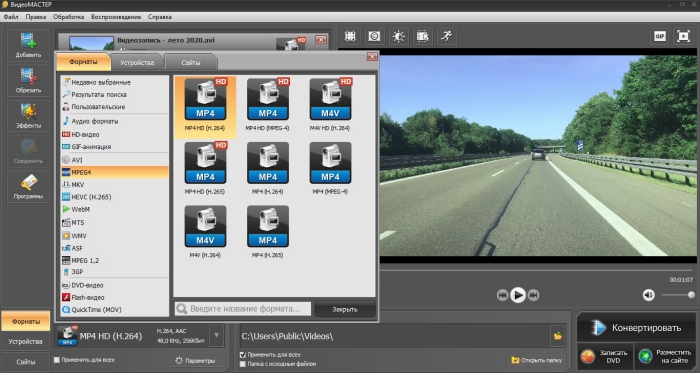Screen dimensions: 700x373
Task: Switch preview to fullscreen mode
Action: tap(683, 36)
